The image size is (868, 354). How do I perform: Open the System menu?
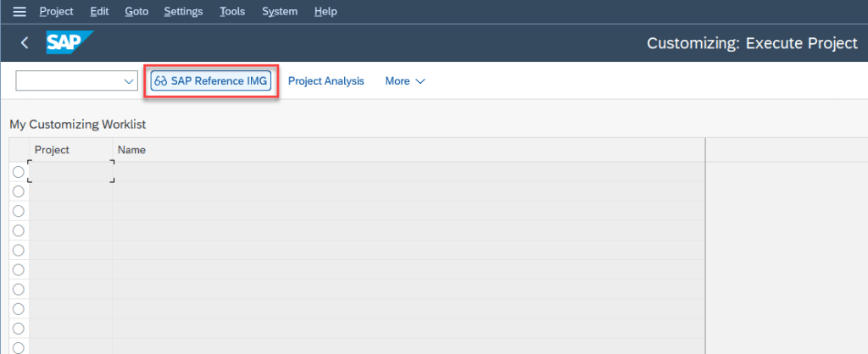tap(280, 12)
